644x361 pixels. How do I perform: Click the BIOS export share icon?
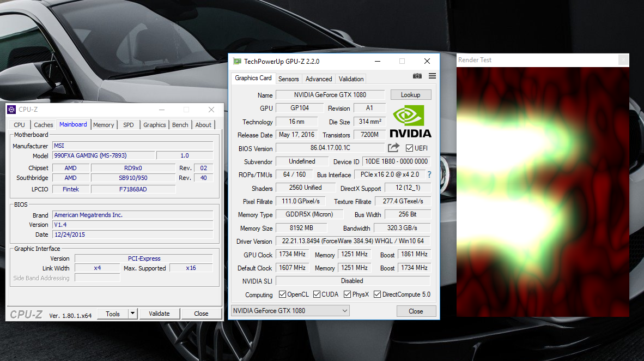click(393, 148)
